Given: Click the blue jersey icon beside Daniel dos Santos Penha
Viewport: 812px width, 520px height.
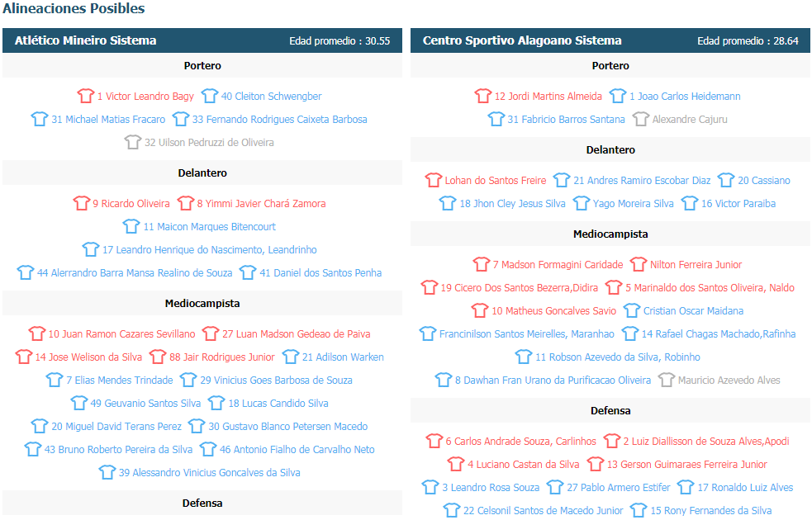Looking at the screenshot, I should tap(248, 272).
